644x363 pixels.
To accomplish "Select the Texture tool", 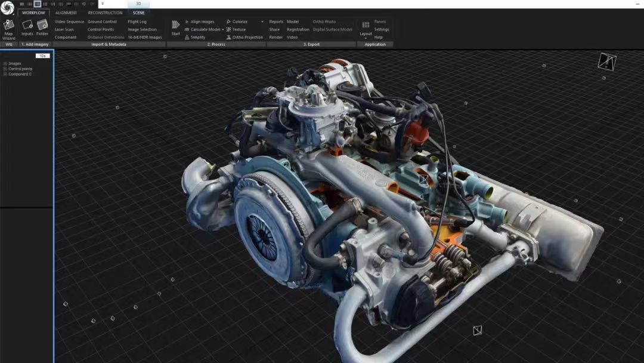I will (x=236, y=30).
